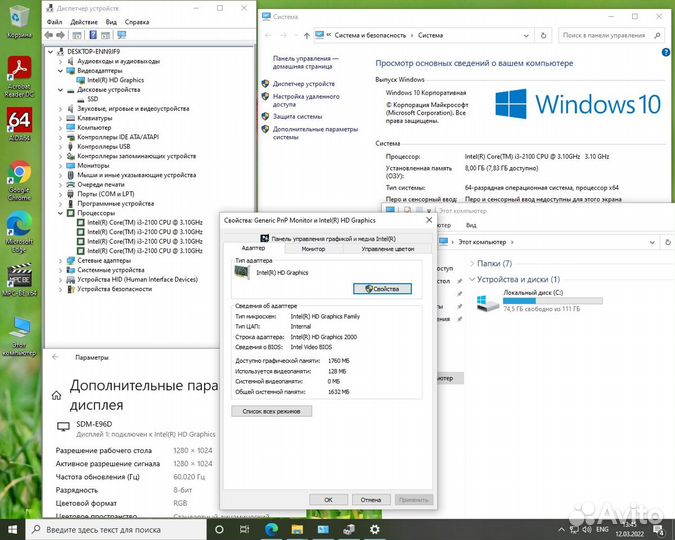This screenshot has width=675, height=540.
Task: Click the Local Disk C: usage bar
Action: pos(553,301)
